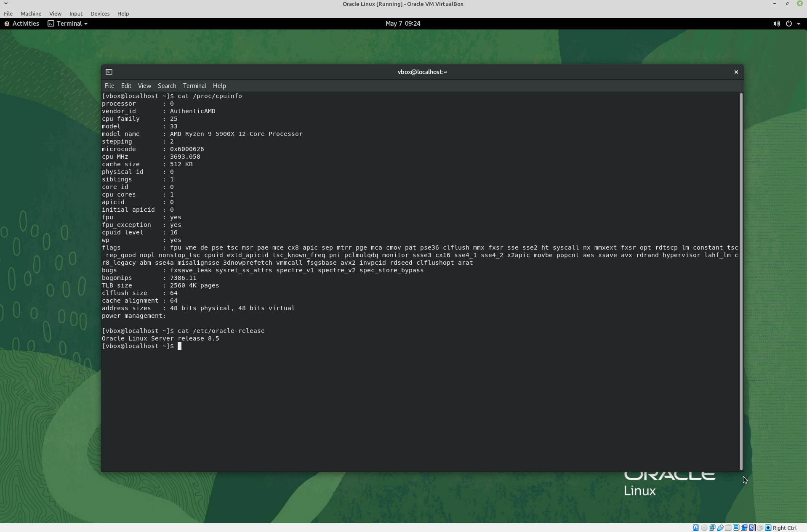This screenshot has height=532, width=807.
Task: Expand the system menu arrow in top bar
Action: click(x=799, y=24)
